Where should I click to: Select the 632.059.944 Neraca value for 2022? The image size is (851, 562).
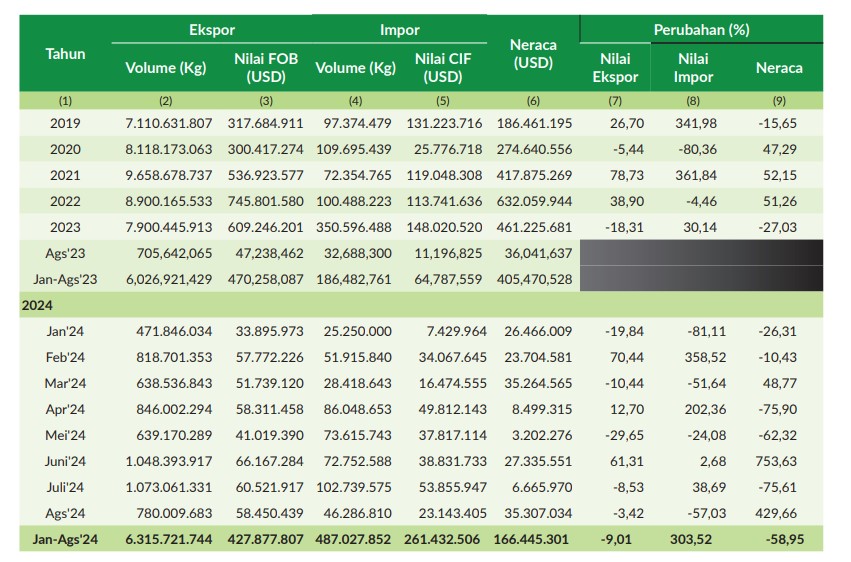click(x=533, y=201)
